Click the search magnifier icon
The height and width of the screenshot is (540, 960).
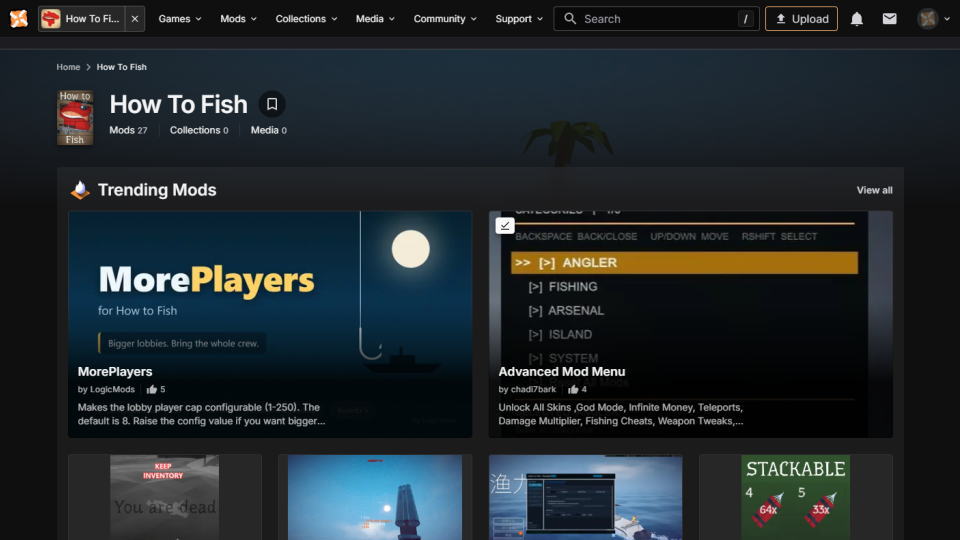[x=570, y=19]
